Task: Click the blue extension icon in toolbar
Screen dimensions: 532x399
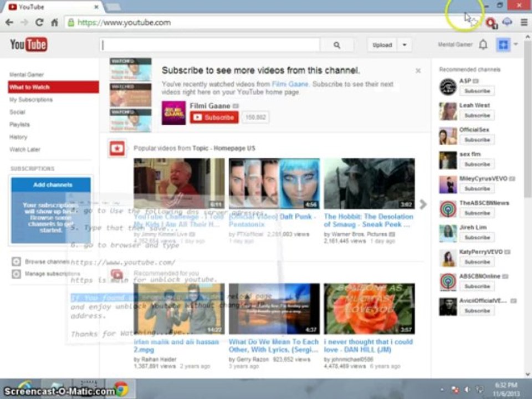Action: click(507, 22)
